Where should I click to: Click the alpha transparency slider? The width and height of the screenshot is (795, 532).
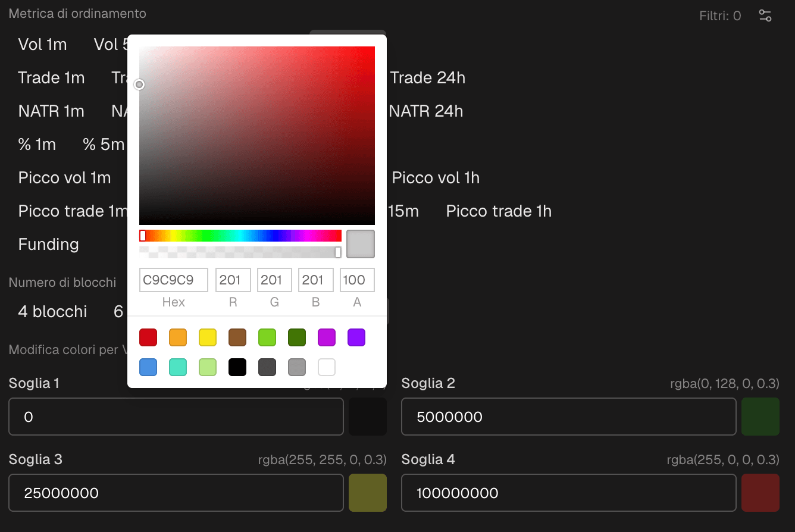click(x=240, y=252)
